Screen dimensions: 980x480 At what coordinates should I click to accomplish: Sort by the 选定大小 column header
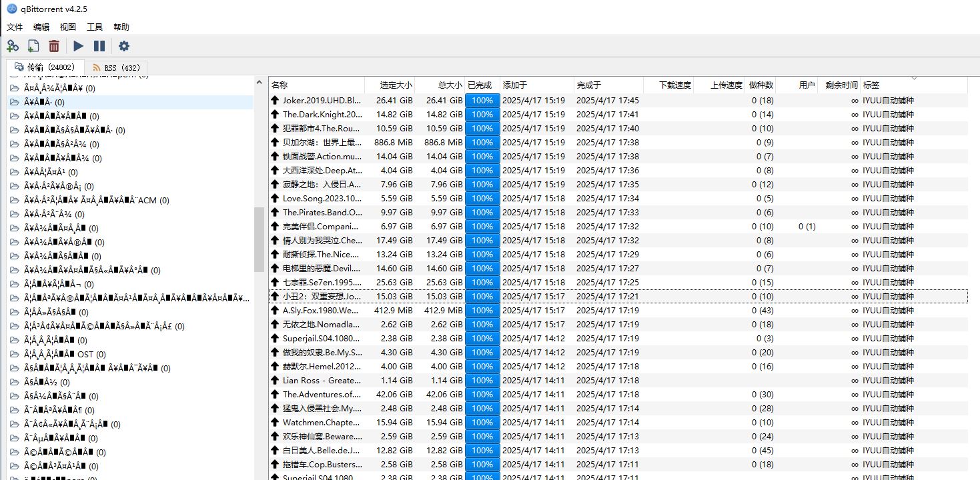[x=390, y=85]
